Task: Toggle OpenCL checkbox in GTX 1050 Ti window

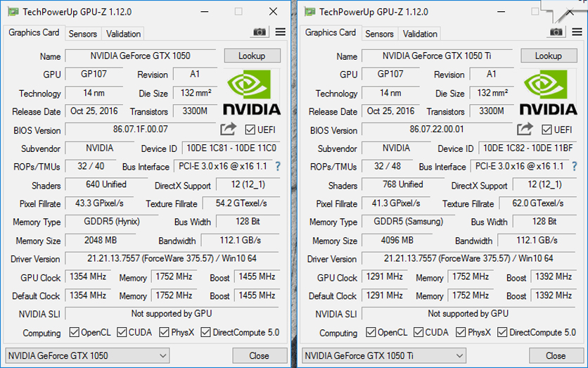Action: [x=371, y=332]
